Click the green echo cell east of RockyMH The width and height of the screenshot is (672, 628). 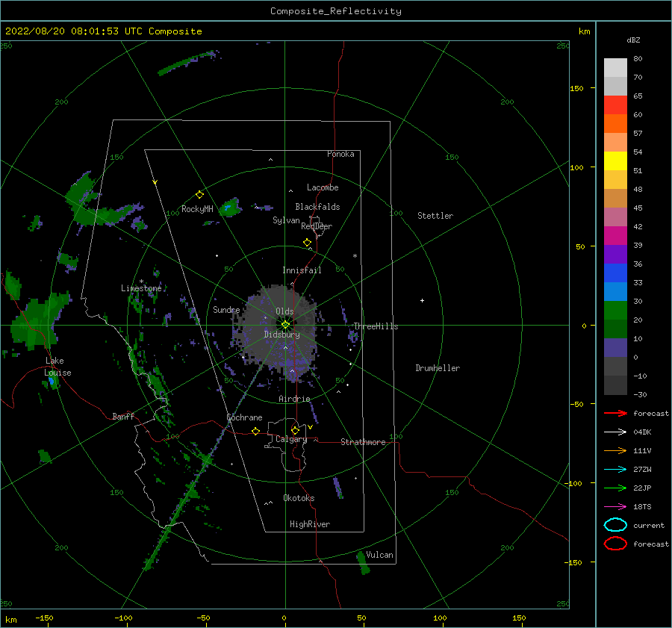[x=230, y=208]
